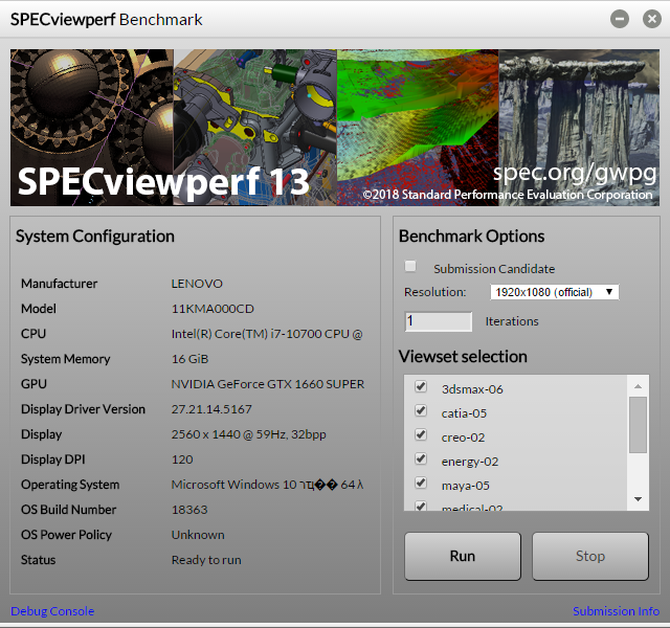Toggle the maya-05 viewset checkbox
670x628 pixels.
tap(421, 484)
